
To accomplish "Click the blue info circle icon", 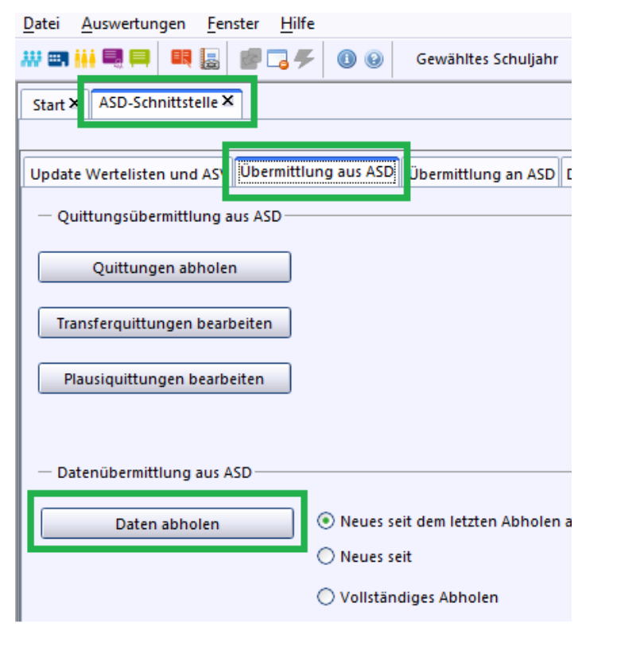I will [x=346, y=59].
